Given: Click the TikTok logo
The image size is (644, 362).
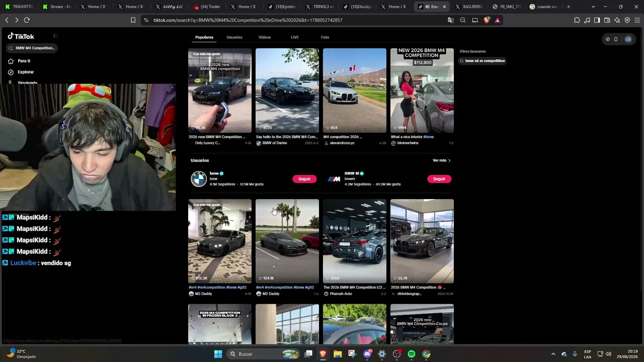Looking at the screenshot, I should (21, 36).
